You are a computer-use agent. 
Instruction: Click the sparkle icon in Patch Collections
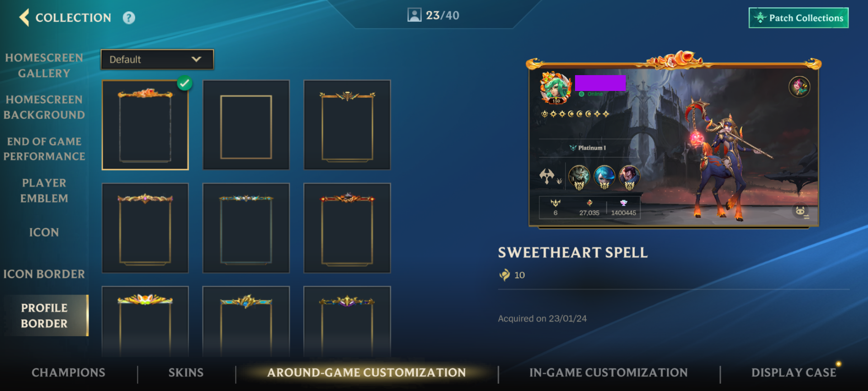pyautogui.click(x=760, y=18)
